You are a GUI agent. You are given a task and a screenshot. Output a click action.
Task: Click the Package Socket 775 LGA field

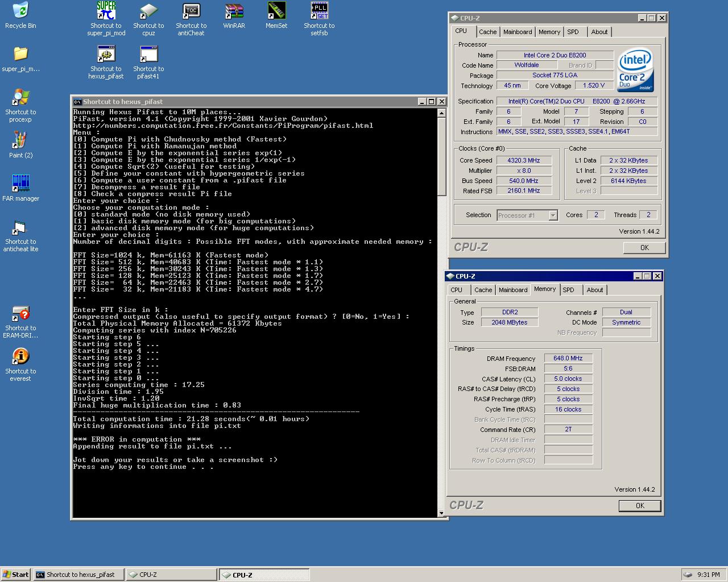555,75
